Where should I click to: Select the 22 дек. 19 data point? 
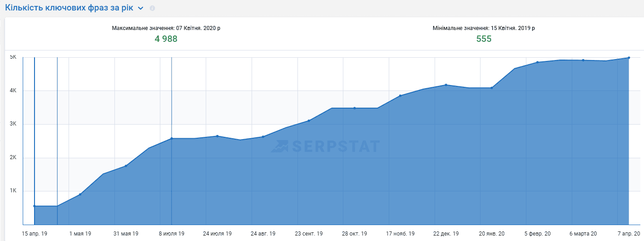pyautogui.click(x=446, y=85)
